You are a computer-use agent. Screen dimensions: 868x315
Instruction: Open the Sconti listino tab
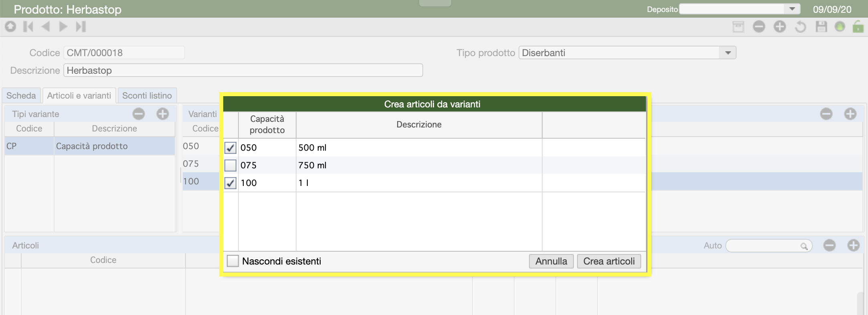point(147,95)
